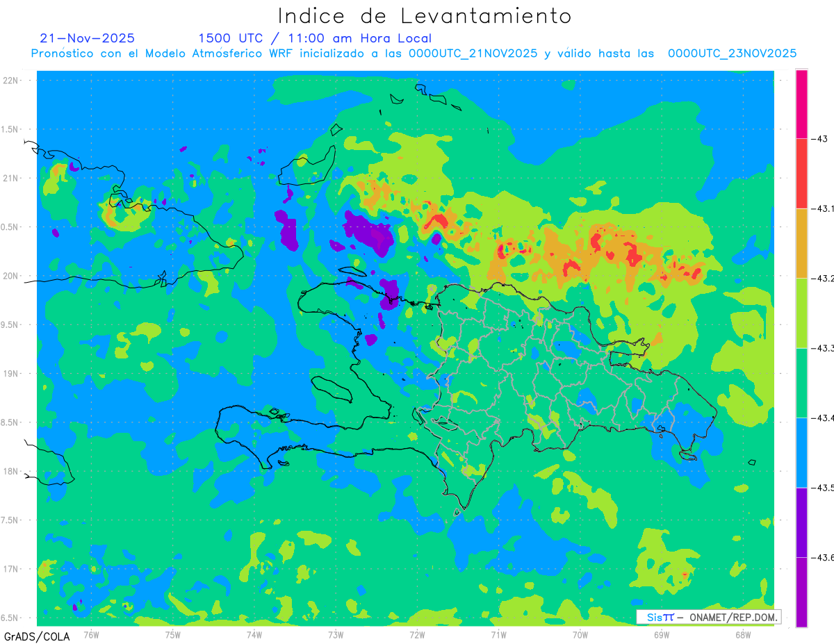834x644 pixels.
Task: Pick the green legend swatch between -43.3 and -43.4
Action: tap(801, 383)
